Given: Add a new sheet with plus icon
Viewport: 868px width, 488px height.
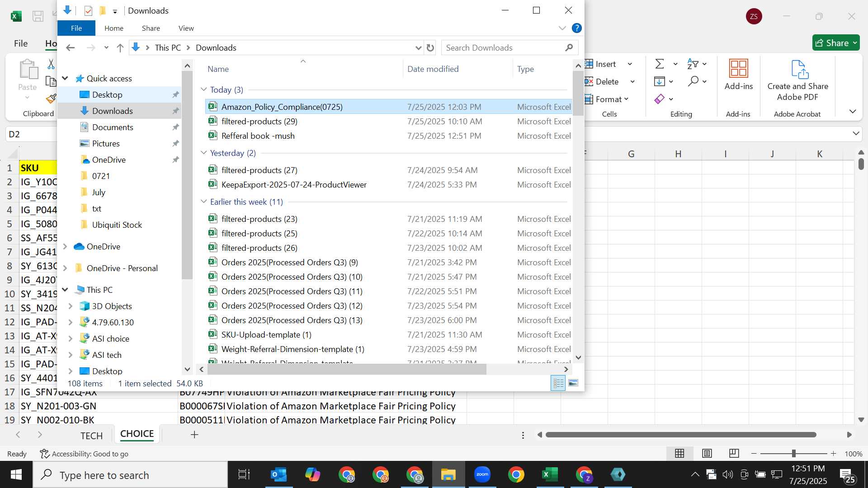Looking at the screenshot, I should pos(194,435).
